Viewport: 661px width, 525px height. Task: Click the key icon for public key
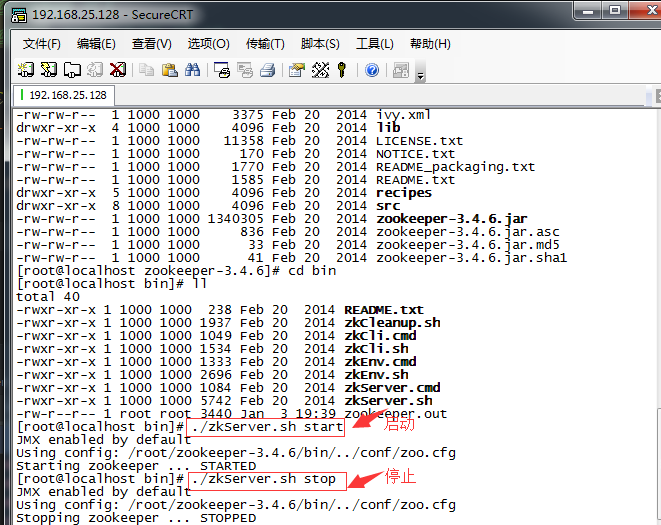(342, 70)
